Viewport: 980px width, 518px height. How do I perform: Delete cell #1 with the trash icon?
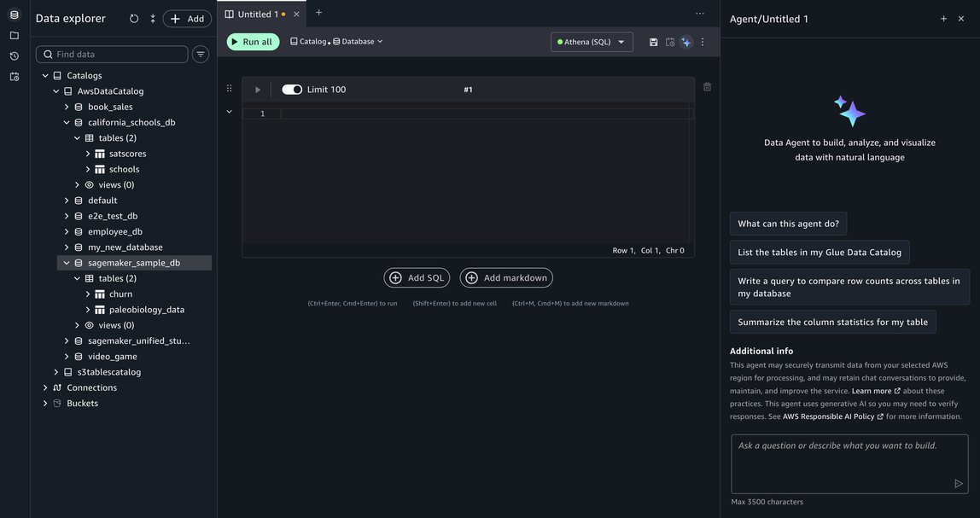click(x=707, y=87)
